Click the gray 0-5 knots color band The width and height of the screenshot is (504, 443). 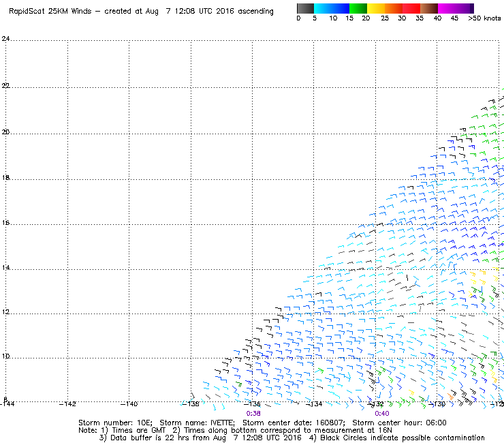coord(305,8)
